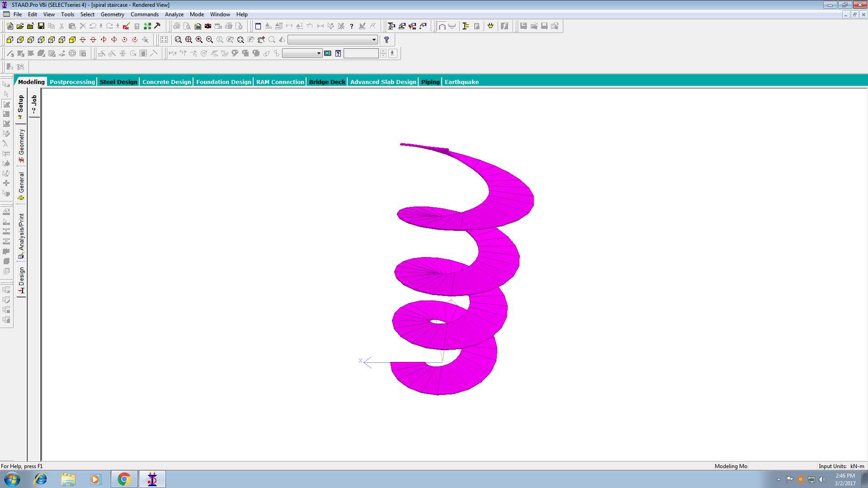Open the calendar-style report setup icon
868x488 pixels.
198,26
